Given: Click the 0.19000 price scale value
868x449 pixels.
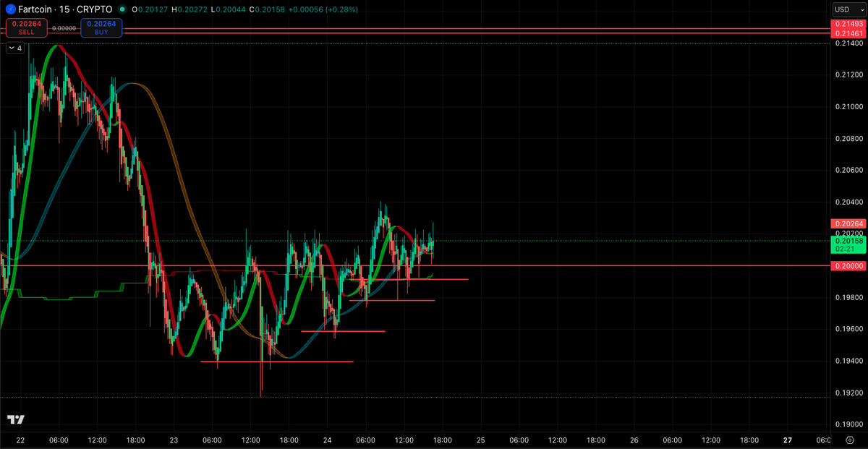Looking at the screenshot, I should [x=848, y=425].
